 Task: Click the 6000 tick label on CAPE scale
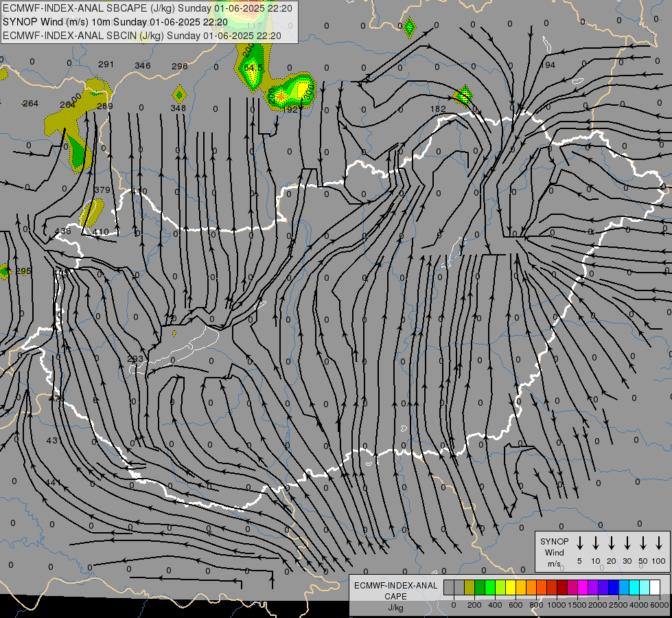click(x=659, y=605)
